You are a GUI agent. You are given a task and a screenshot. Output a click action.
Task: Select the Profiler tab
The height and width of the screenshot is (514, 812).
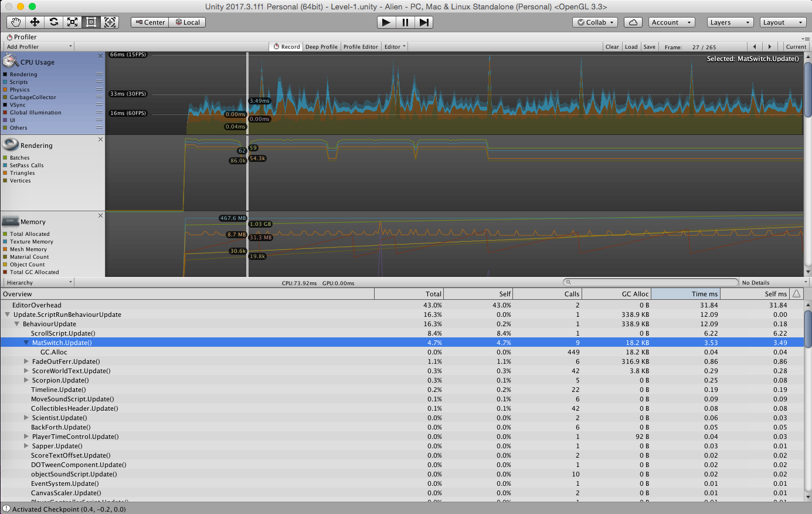coord(22,37)
